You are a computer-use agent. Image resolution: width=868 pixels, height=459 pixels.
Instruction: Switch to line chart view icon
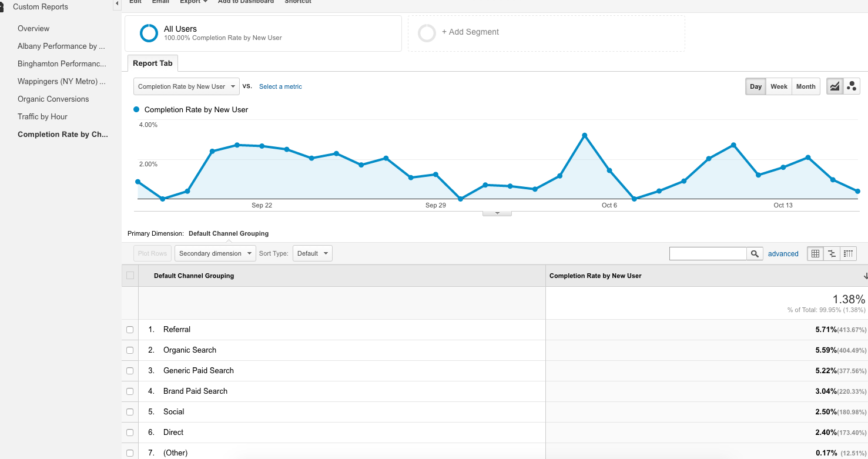click(x=835, y=86)
